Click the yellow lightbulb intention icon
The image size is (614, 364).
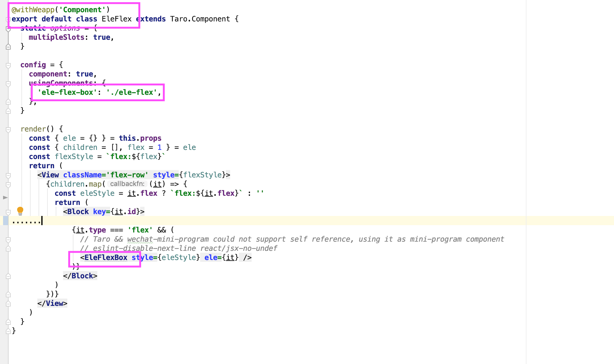click(x=20, y=210)
